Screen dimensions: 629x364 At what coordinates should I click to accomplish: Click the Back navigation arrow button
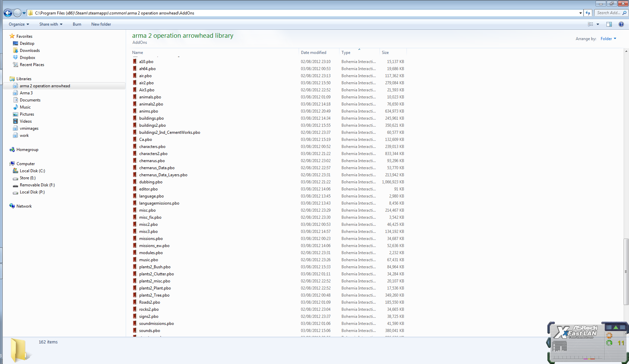8,13
